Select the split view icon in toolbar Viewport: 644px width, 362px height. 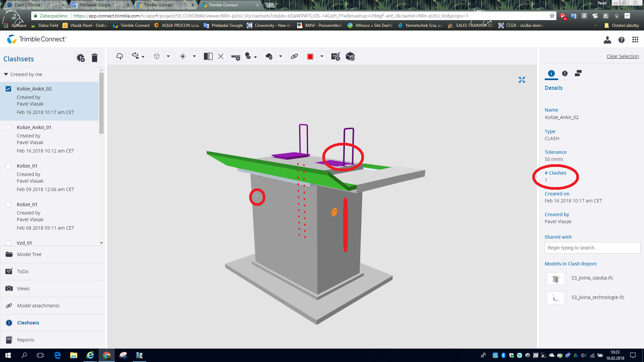click(208, 56)
